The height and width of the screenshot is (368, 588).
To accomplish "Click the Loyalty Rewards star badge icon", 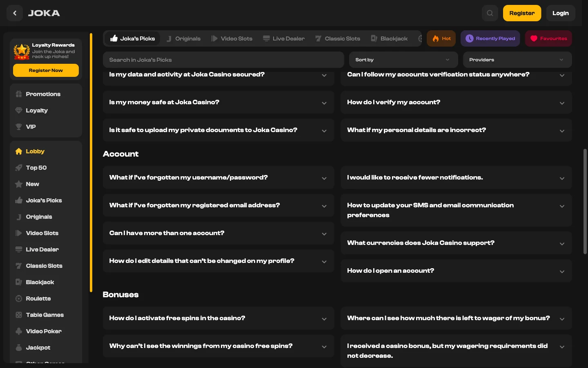I will [22, 52].
